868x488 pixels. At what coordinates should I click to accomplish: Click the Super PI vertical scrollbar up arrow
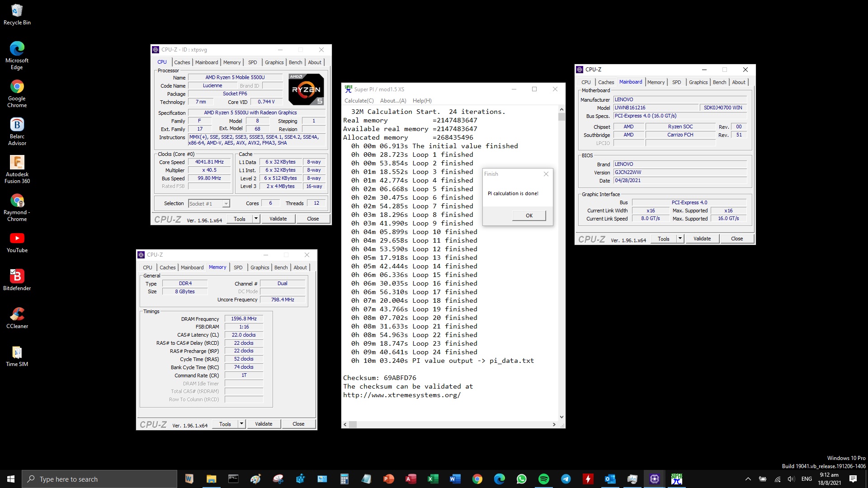point(561,109)
